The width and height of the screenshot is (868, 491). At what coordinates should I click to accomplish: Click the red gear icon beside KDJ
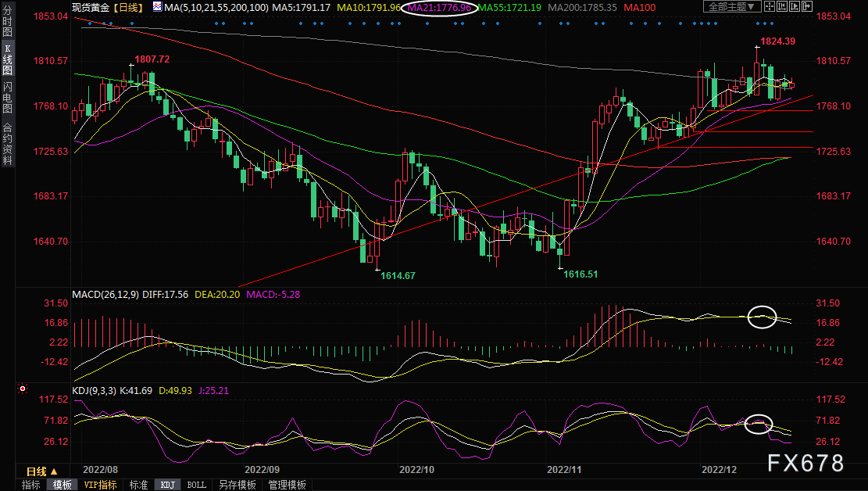[23, 389]
